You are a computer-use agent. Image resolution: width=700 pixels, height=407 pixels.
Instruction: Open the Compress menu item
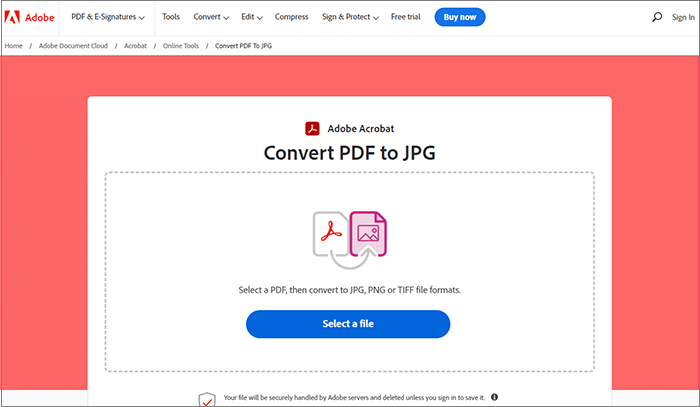pyautogui.click(x=292, y=17)
